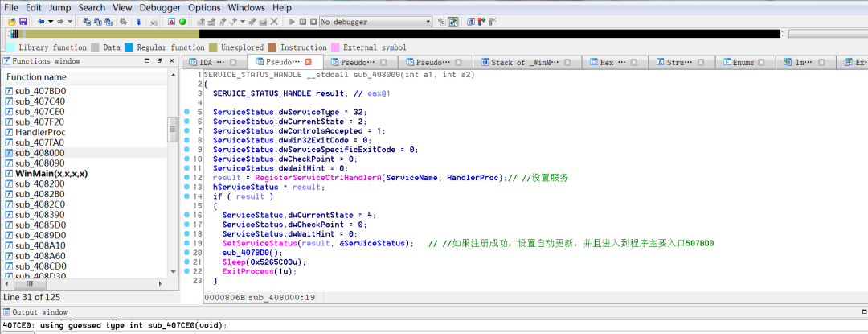The height and width of the screenshot is (334, 868).
Task: Select WinMain(x,x,x,x) in functions list
Action: pyautogui.click(x=51, y=173)
